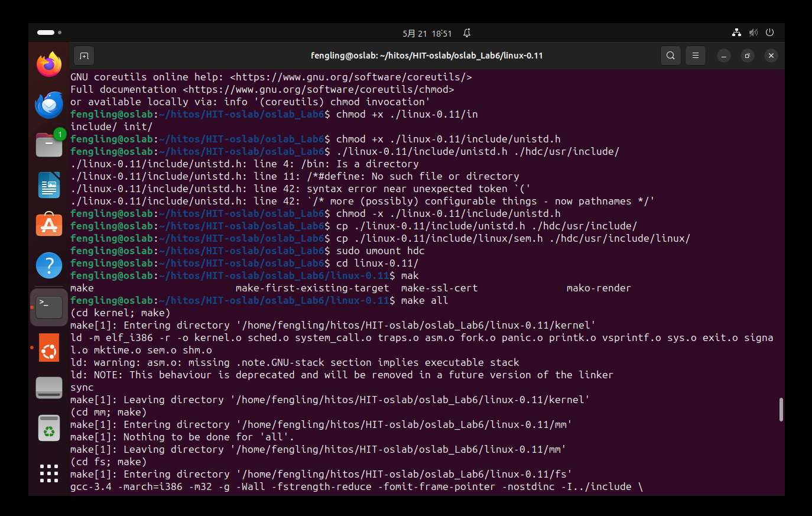Open the terminal hamburger menu
Viewport: 812px width, 516px height.
(x=695, y=56)
